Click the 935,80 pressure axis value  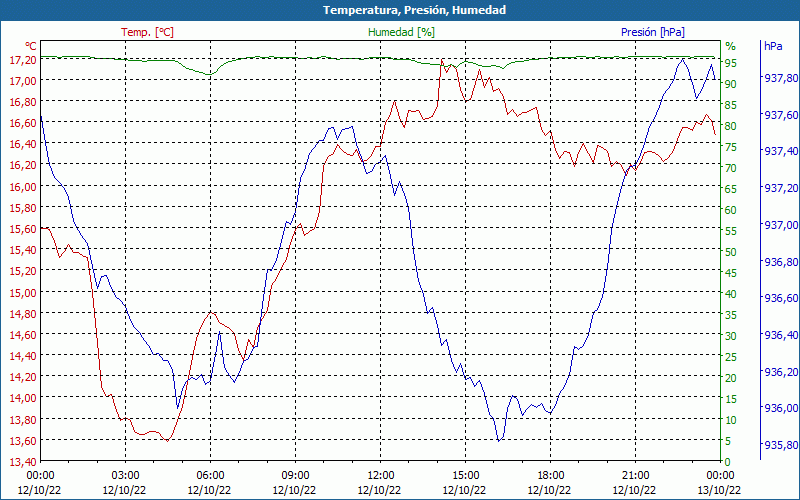[781, 445]
